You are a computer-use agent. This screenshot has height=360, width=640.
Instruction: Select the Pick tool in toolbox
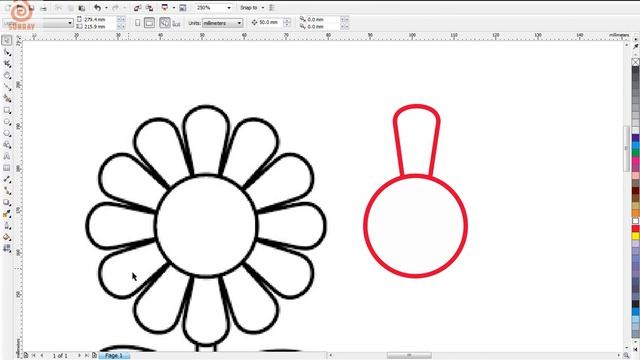pyautogui.click(x=7, y=40)
